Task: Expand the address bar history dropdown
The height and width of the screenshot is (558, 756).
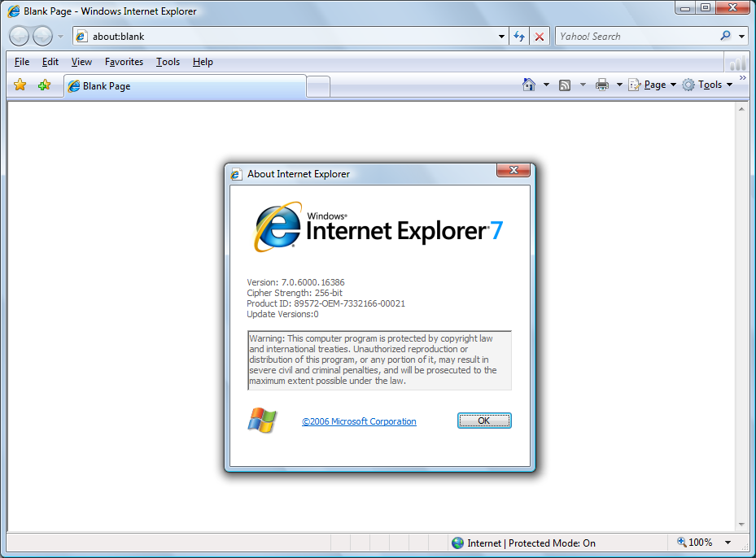Action: point(501,37)
